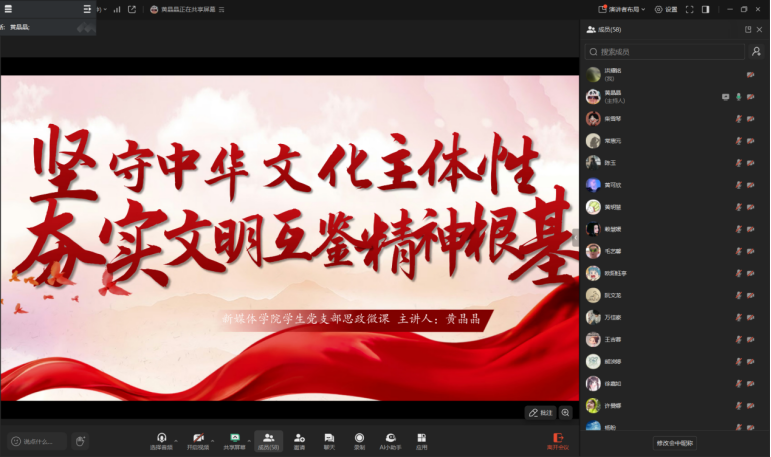This screenshot has height=457, width=771.
Task: Click the zoom magnifier icon on shared screen
Action: click(x=566, y=412)
